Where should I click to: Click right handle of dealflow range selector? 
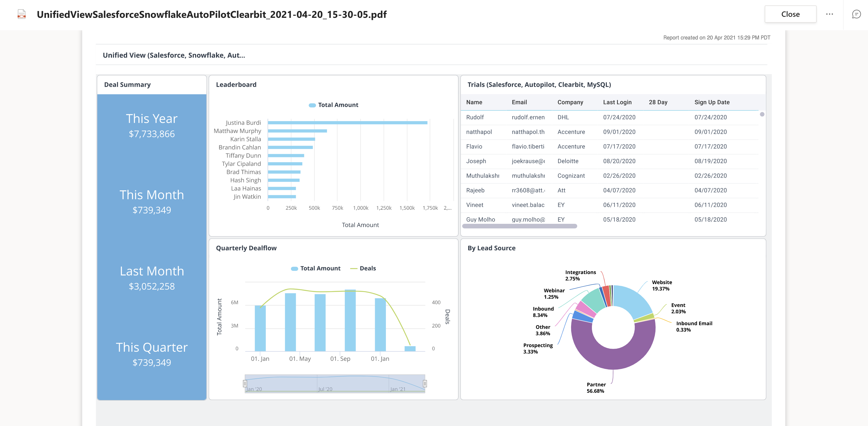point(425,383)
